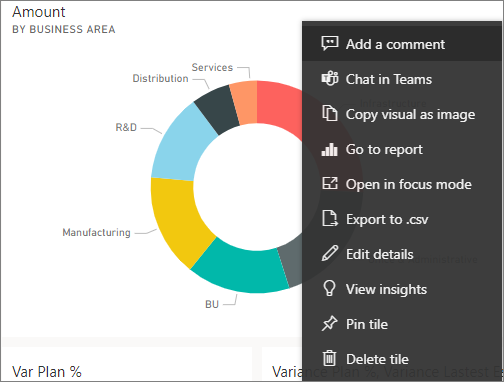The image size is (504, 382).
Task: Click the trash can Delete tile icon
Action: pyautogui.click(x=330, y=358)
